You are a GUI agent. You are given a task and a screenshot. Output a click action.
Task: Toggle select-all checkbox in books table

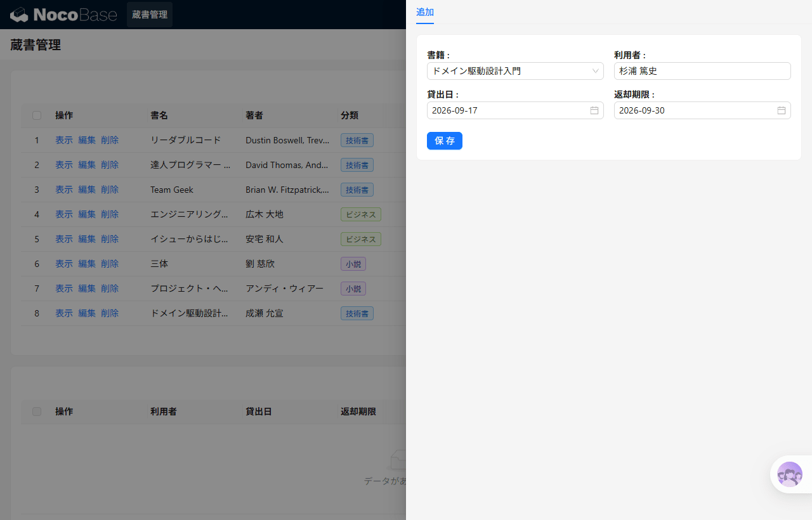[37, 115]
